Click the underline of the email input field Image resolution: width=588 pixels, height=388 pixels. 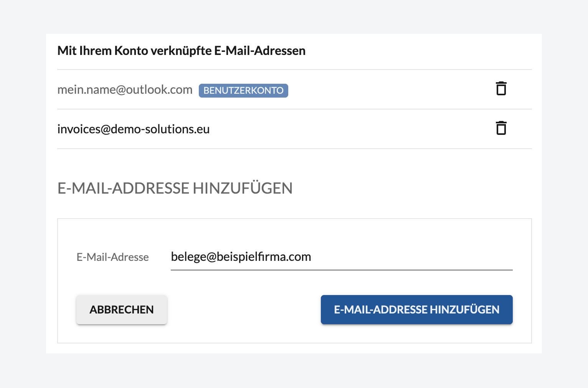(342, 270)
